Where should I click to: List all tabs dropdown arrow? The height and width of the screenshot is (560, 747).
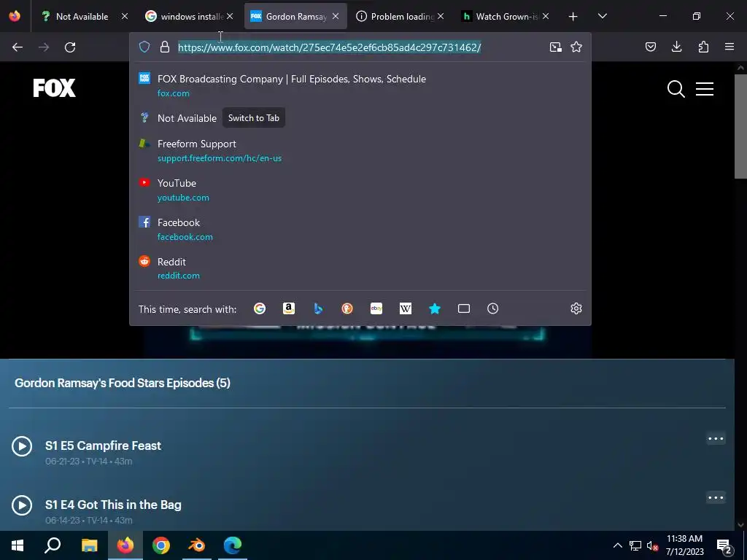point(602,16)
